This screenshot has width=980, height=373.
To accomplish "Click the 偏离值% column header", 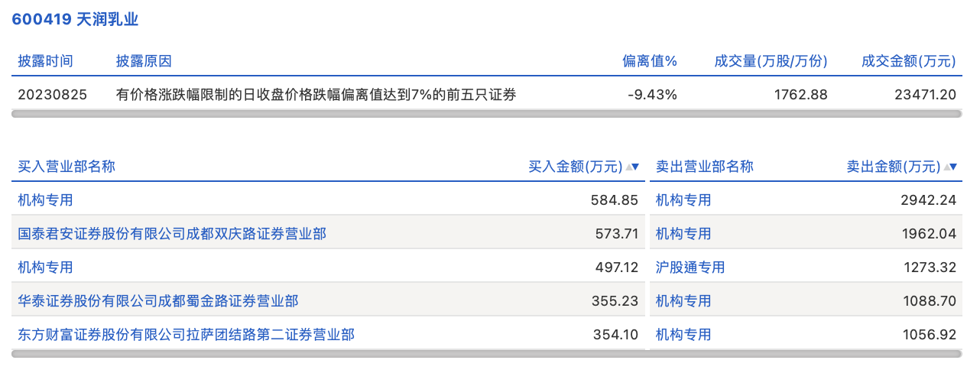I will [x=650, y=61].
